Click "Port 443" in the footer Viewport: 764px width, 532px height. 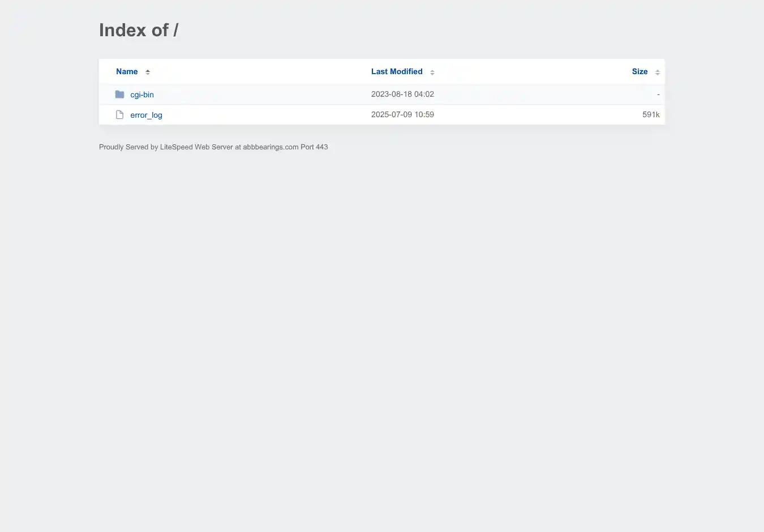(314, 147)
